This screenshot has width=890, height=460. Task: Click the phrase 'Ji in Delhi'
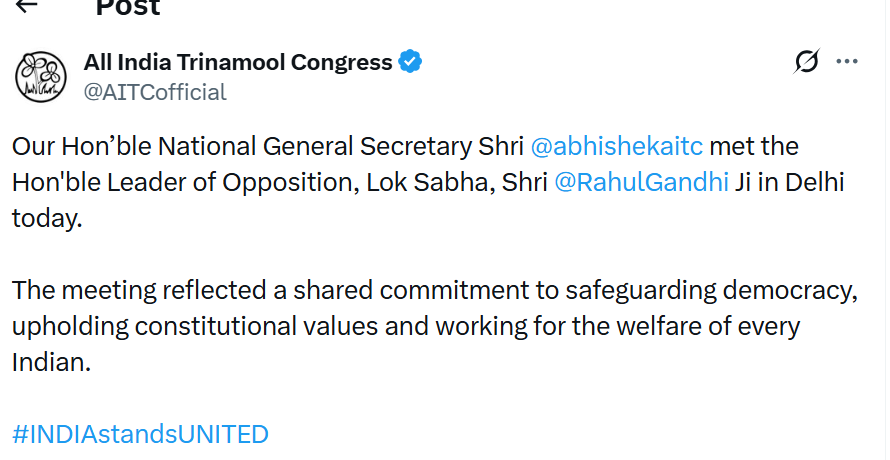790,182
